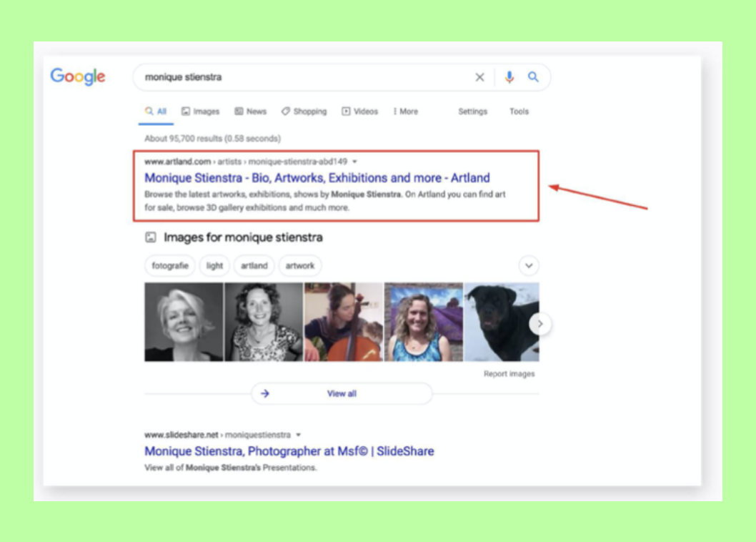This screenshot has height=542, width=756.
Task: Click the Artland result description snippet
Action: point(325,201)
